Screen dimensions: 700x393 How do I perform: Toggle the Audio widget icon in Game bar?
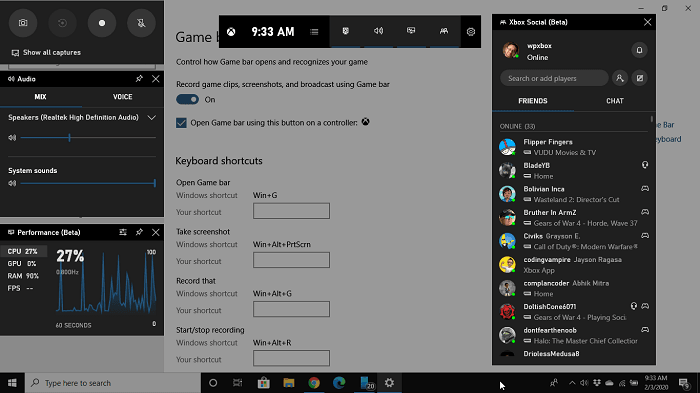tap(378, 31)
